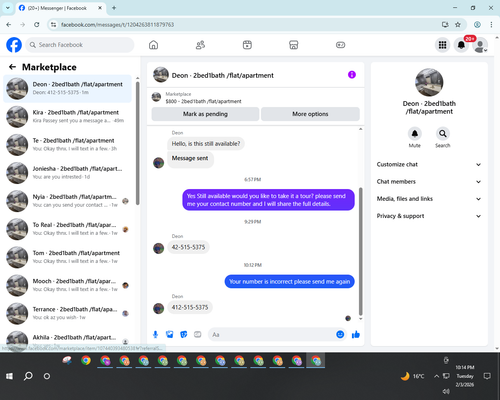This screenshot has height=400, width=500.
Task: Open the notifications bell with badge
Action: click(x=461, y=45)
